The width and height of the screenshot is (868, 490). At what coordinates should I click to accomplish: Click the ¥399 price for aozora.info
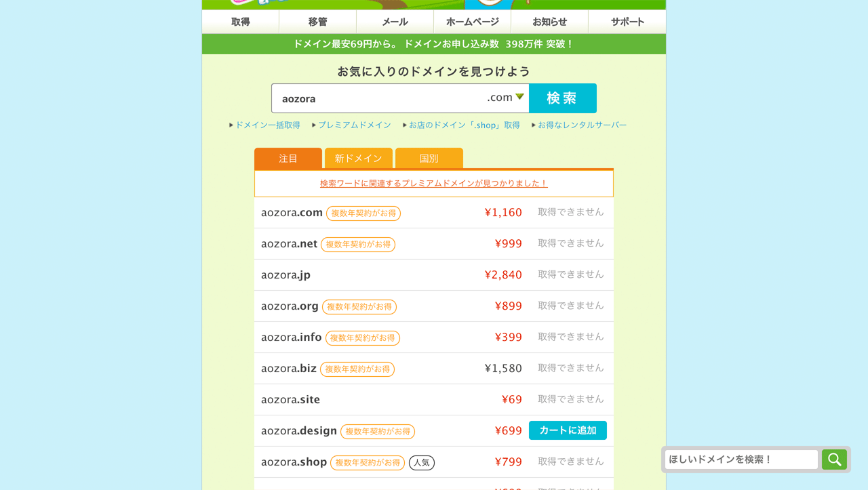pos(509,338)
